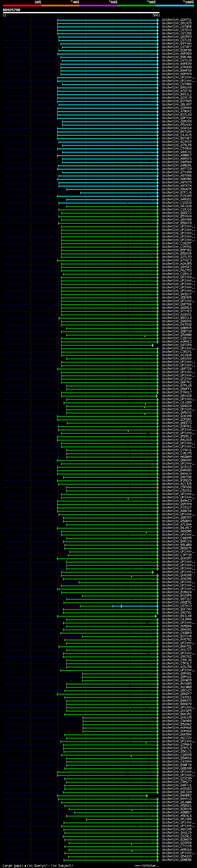Screen dimensions: 197x868
Task: Open hit UniRef100_Q2HTS1
Action: [176, 20]
